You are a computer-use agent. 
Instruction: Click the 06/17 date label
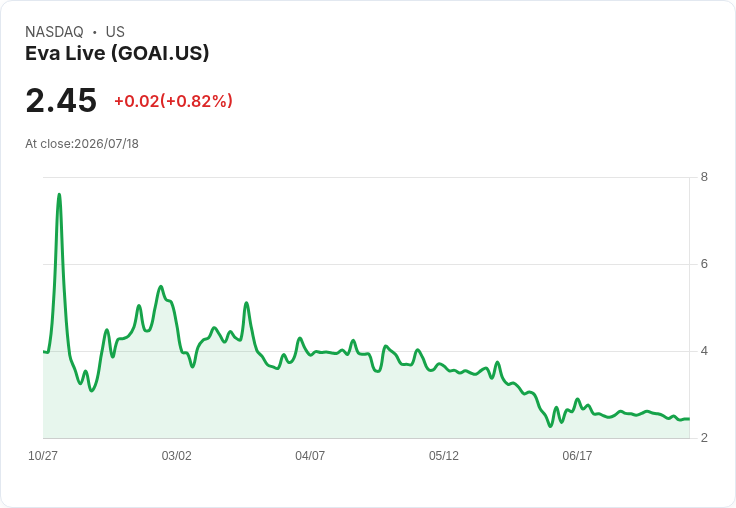tap(577, 455)
